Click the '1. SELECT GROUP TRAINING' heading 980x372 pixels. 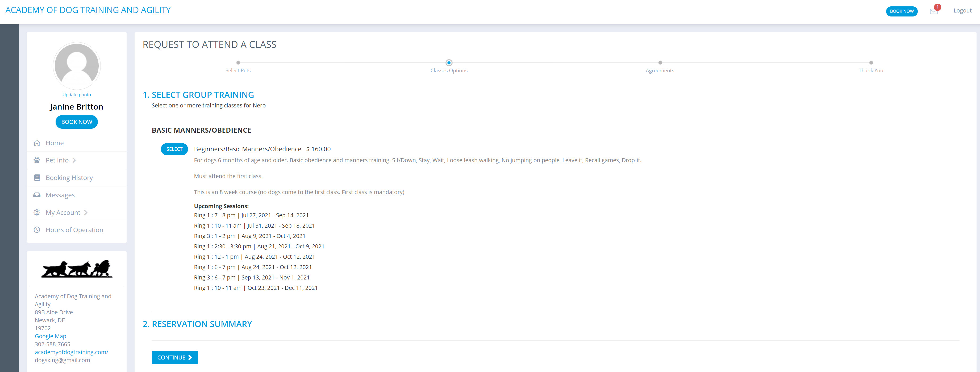pos(198,95)
